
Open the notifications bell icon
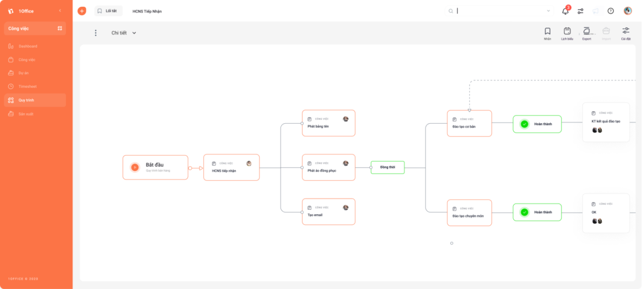(565, 11)
